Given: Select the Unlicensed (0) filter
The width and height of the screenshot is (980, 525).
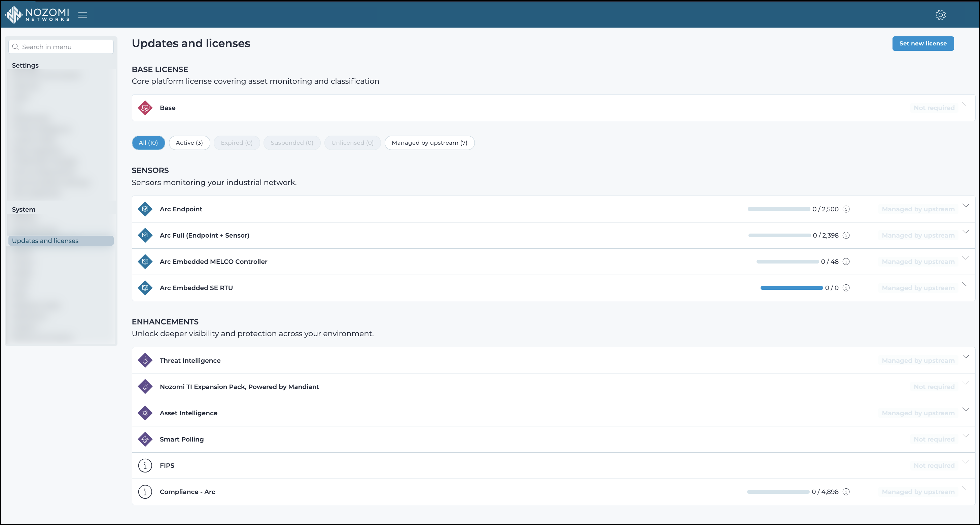Looking at the screenshot, I should (352, 143).
